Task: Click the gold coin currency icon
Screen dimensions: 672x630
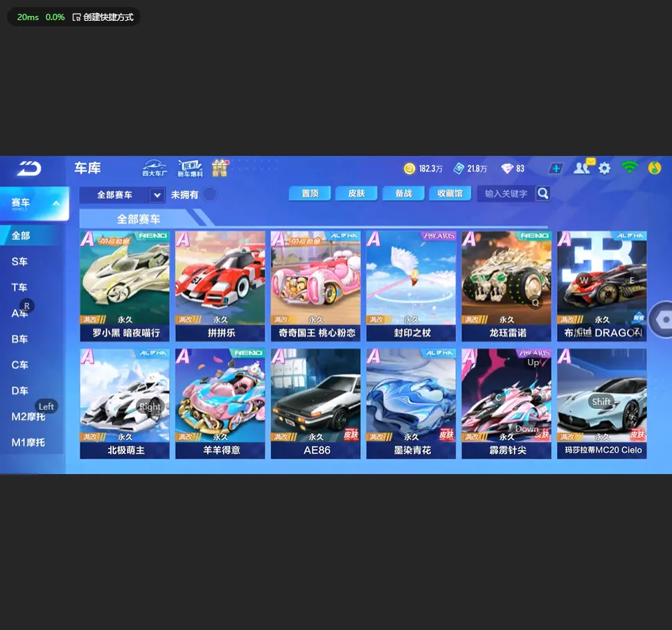Action: point(409,168)
